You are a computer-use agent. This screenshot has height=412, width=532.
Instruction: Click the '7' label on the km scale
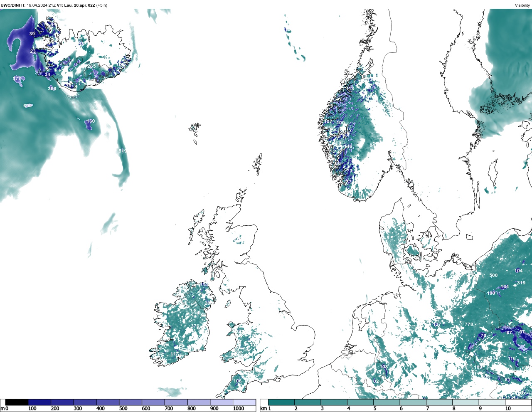point(428,409)
